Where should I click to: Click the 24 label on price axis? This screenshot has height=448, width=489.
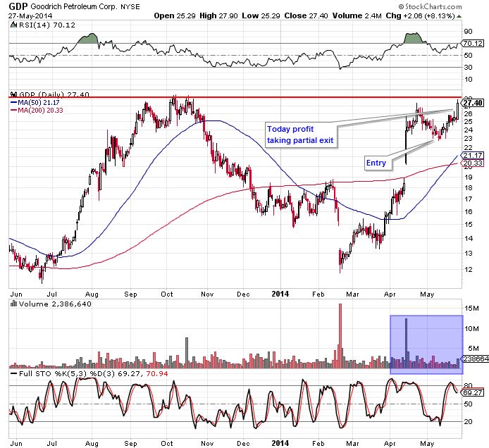(x=469, y=130)
